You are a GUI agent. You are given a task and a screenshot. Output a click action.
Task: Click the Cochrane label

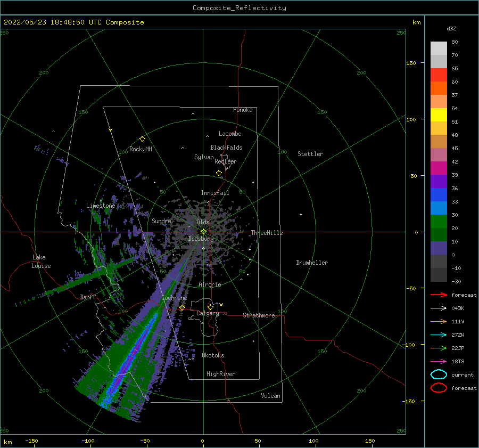pos(174,298)
